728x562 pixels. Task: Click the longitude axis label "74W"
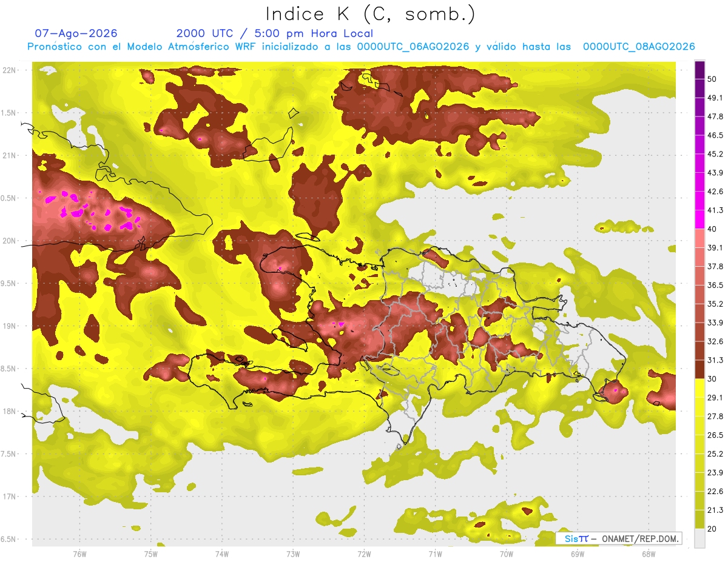click(221, 554)
